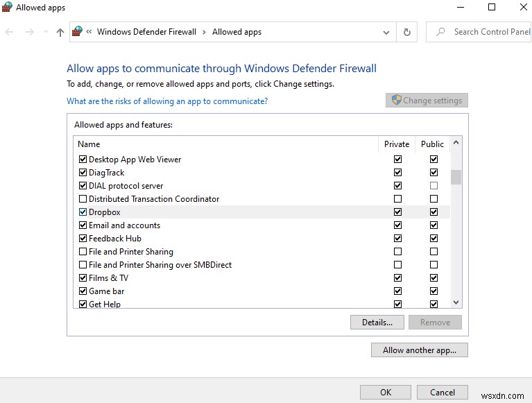Open the risks of allowing an app link
Screen dimensions: 532x403
tap(167, 101)
